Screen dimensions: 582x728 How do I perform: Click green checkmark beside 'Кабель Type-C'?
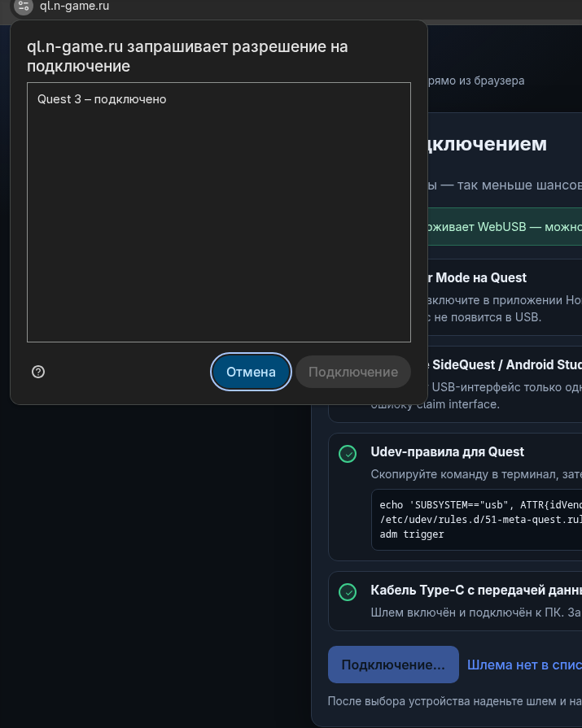pos(348,592)
